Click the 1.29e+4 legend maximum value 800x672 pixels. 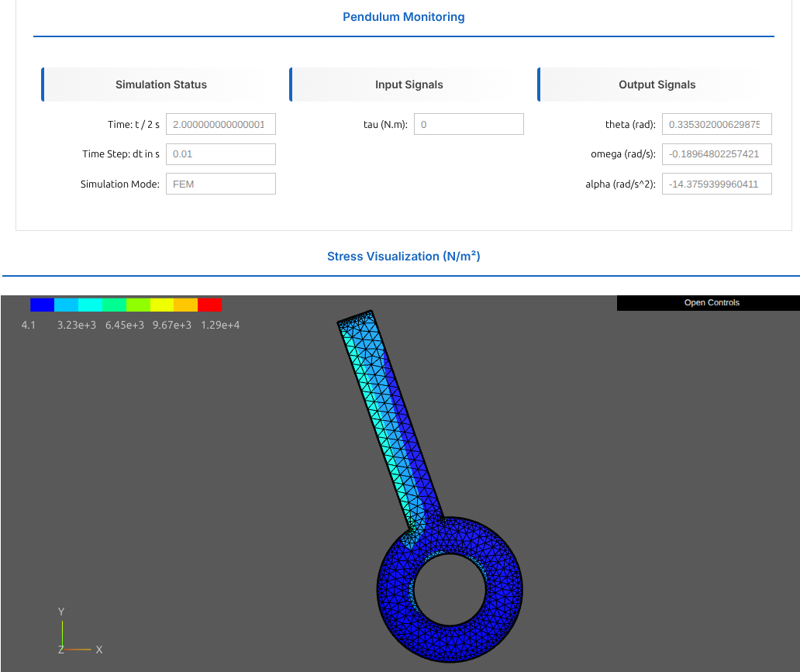tap(220, 325)
